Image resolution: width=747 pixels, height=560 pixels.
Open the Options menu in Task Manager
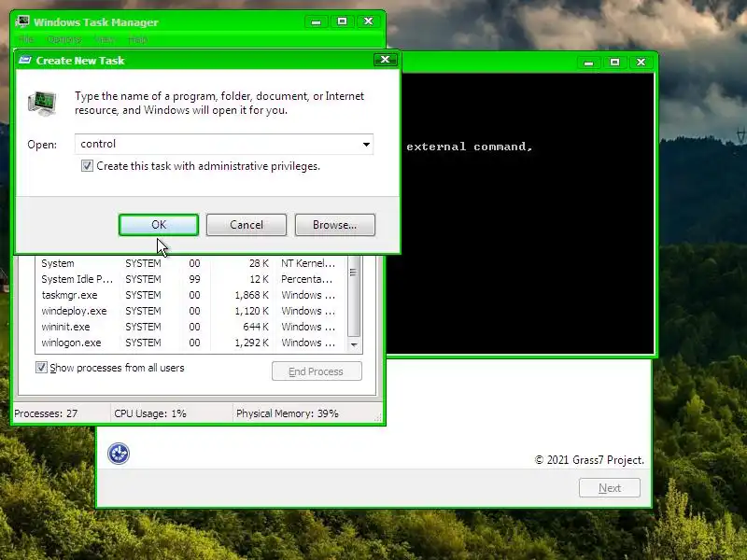(64, 39)
